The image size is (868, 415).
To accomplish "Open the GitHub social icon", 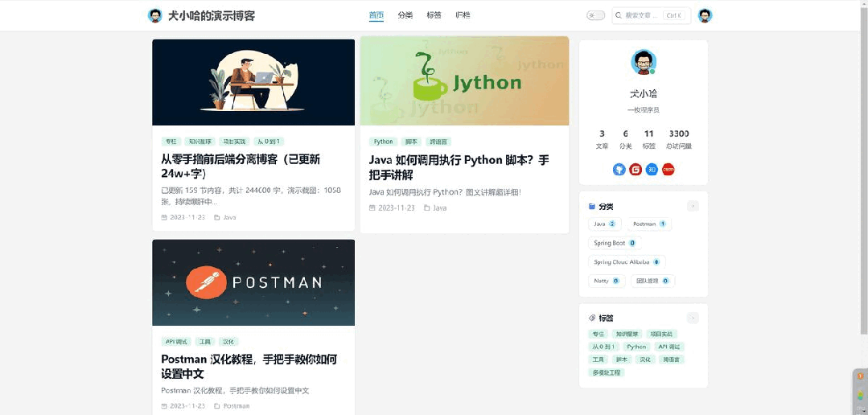I will tap(619, 170).
